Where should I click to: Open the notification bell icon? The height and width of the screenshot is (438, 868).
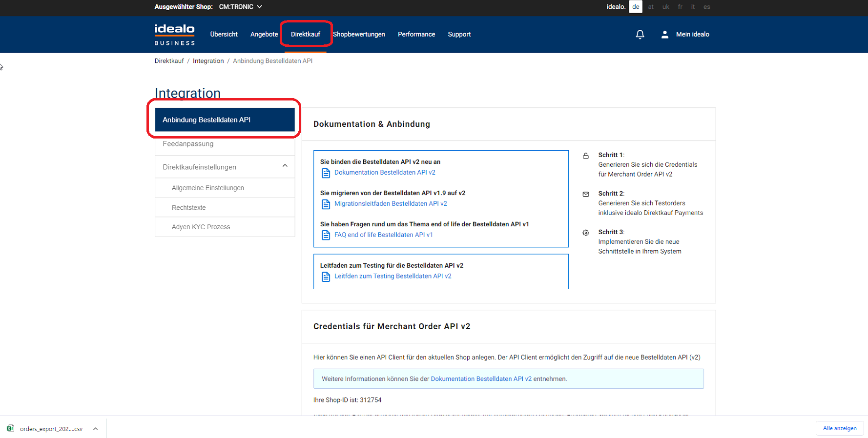[640, 35]
